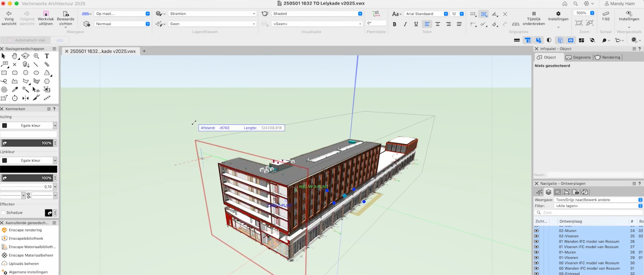
Task: Select the single Line tool
Action: click(x=36, y=65)
